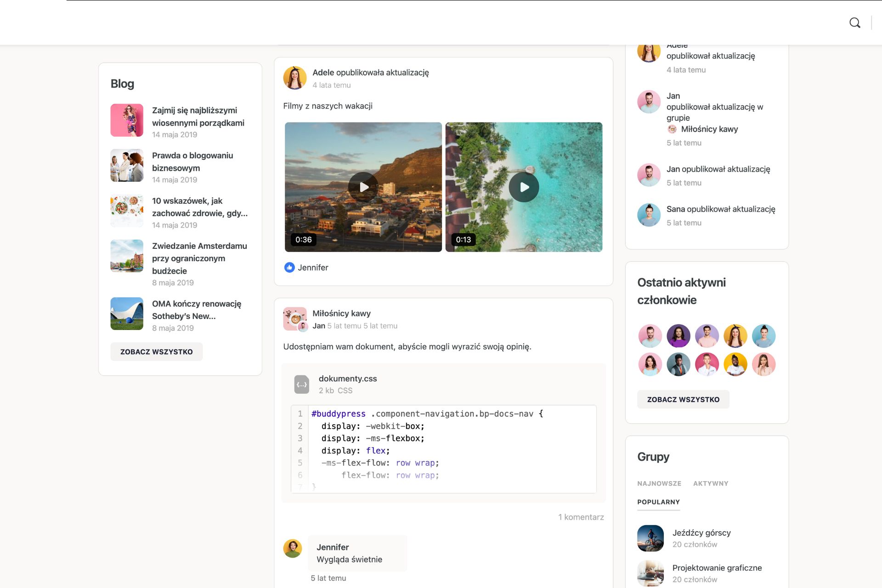Click Zobacz wszystko under Blog
Screen dimensions: 882x588
[156, 352]
